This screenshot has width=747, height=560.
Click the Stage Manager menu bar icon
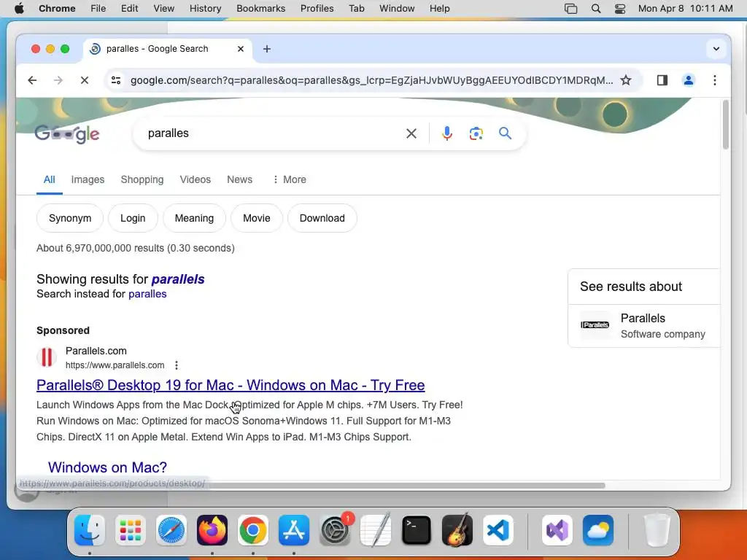tap(570, 8)
